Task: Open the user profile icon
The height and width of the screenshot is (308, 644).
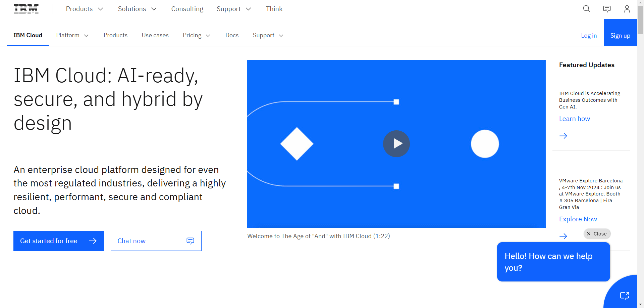Action: click(x=627, y=9)
